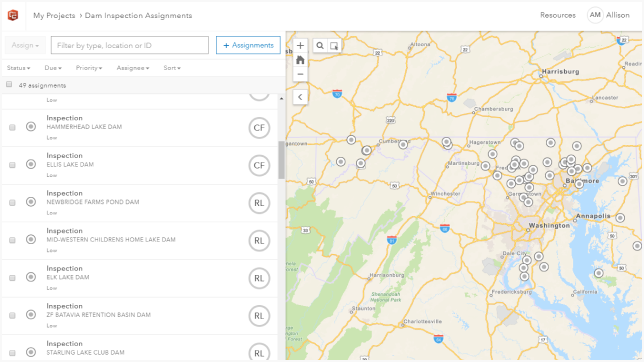Open the NEWBRIDGE FARMS POND DAM inspection
644x362 pixels.
click(x=140, y=203)
